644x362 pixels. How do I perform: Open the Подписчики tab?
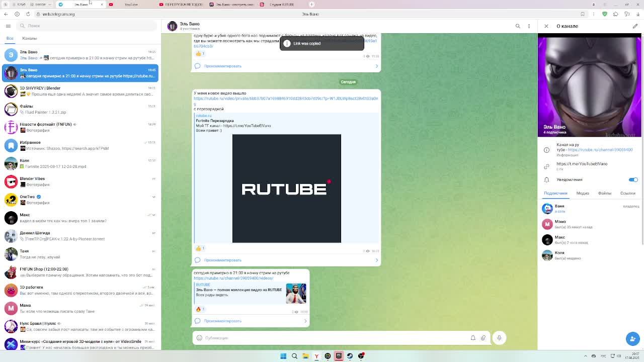555,193
